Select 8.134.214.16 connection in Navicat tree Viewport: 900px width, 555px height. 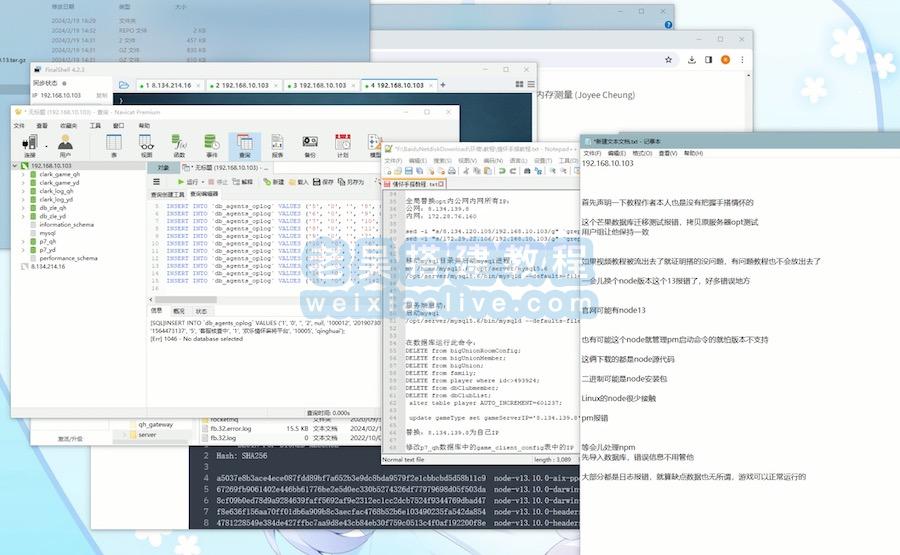coord(48,267)
